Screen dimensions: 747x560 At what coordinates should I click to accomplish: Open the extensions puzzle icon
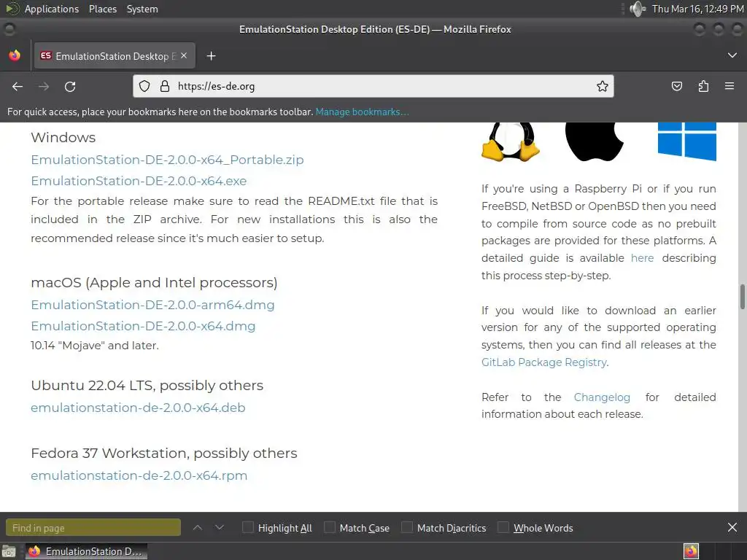point(703,86)
